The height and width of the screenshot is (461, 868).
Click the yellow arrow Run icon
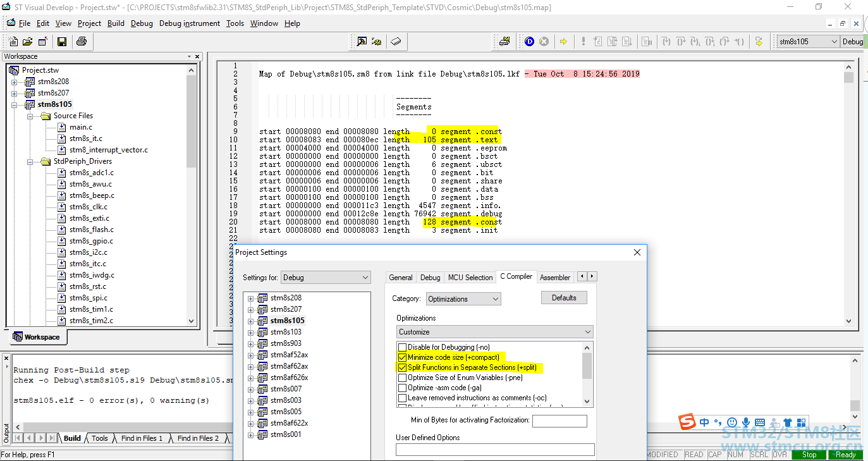(563, 42)
